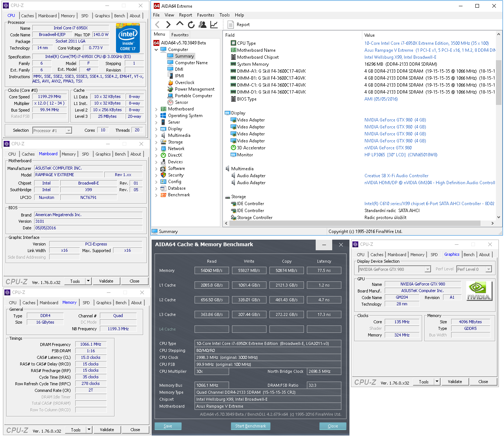Click the AIDA64 Up arrow icon

180,24
